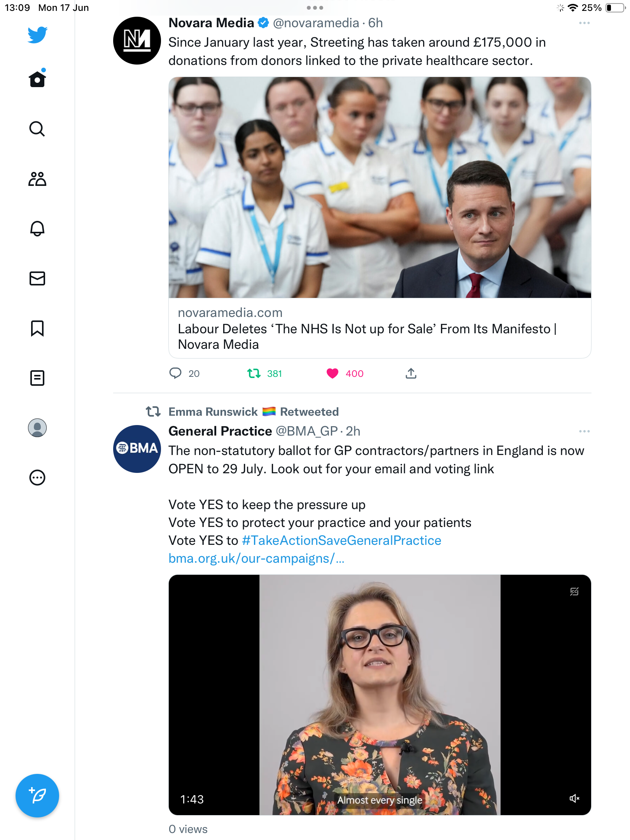Image resolution: width=630 pixels, height=840 pixels.
Task: Undo retweet on Novara Media tweet
Action: [254, 373]
